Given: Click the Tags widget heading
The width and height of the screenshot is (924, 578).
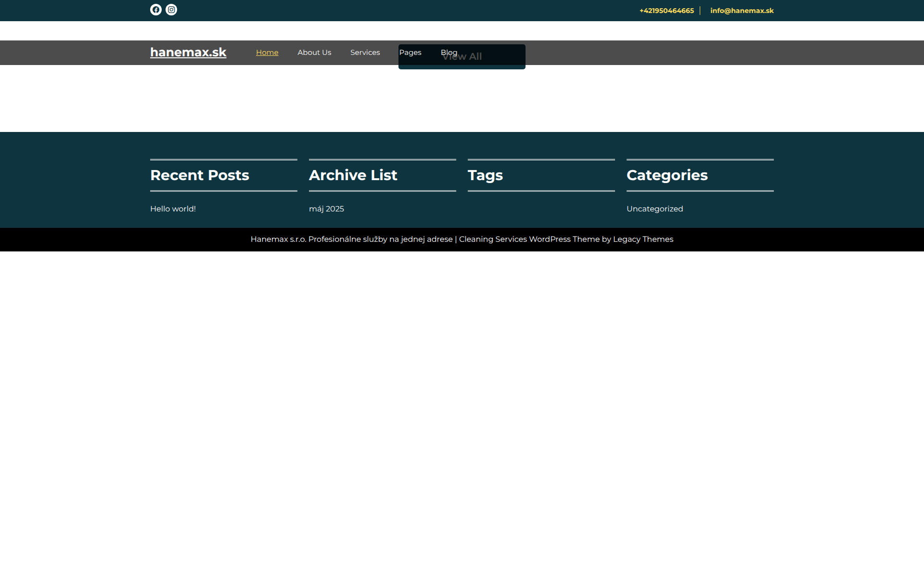Looking at the screenshot, I should click(x=485, y=175).
